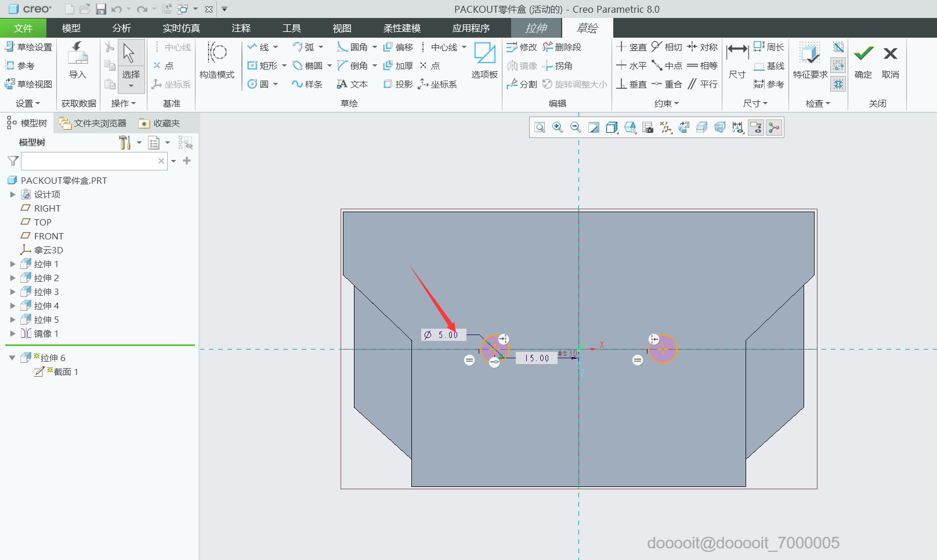Apply the 对称 (Symmetric) constraint
This screenshot has height=560, width=937.
(703, 47)
